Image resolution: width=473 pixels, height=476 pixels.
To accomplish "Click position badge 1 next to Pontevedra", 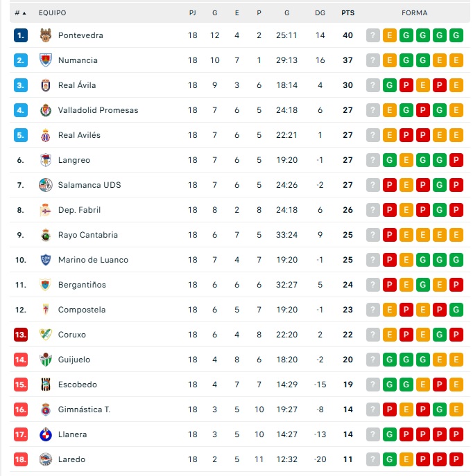I will click(x=21, y=35).
